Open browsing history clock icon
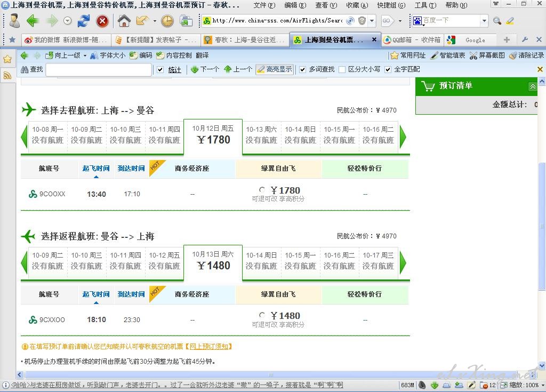 (x=167, y=21)
